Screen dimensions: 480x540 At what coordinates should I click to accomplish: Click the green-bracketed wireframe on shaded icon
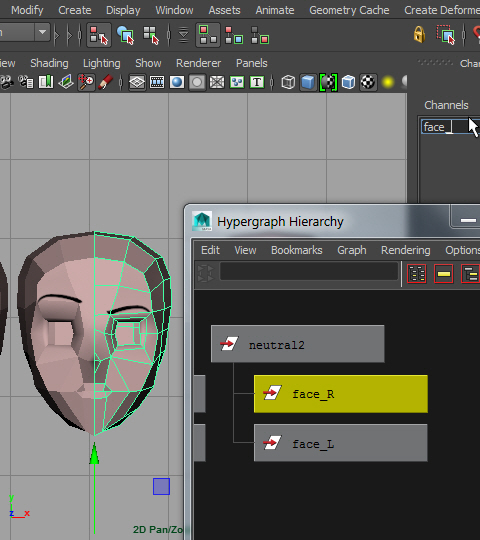pos(328,82)
